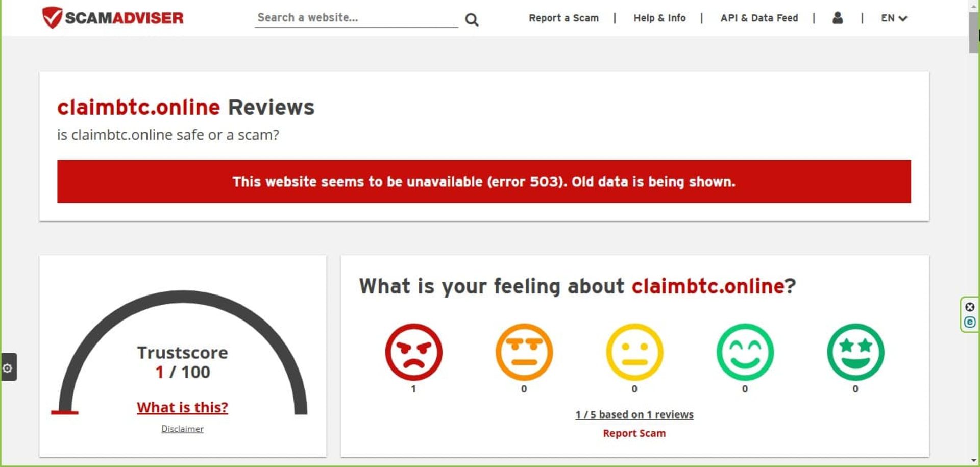
Task: Open the gear widget on left edge
Action: 8,367
